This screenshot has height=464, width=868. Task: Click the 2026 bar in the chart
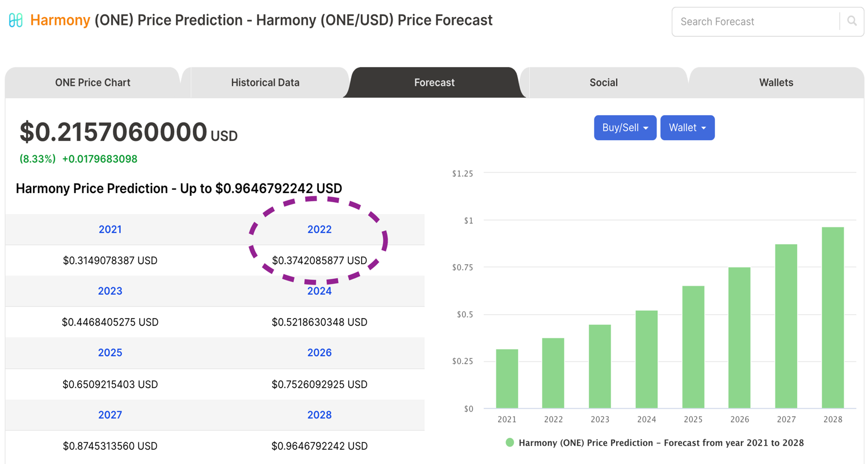tap(739, 338)
